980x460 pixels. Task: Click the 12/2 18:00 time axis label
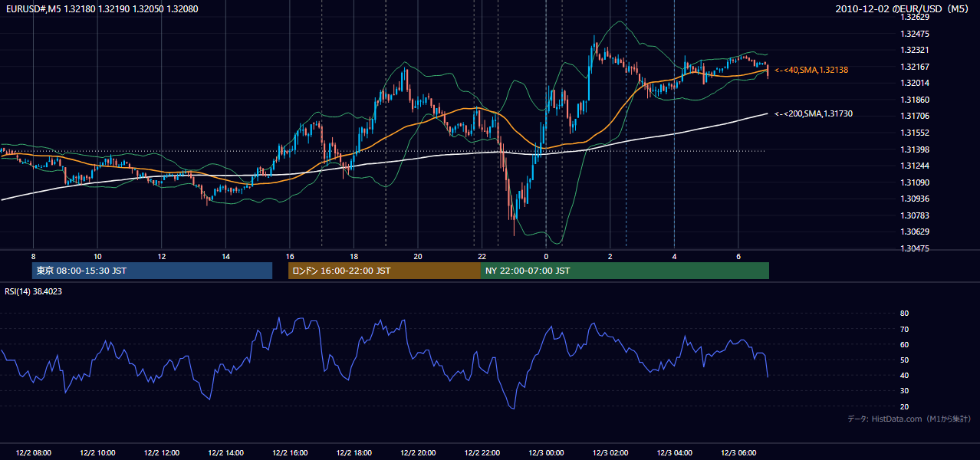354,452
